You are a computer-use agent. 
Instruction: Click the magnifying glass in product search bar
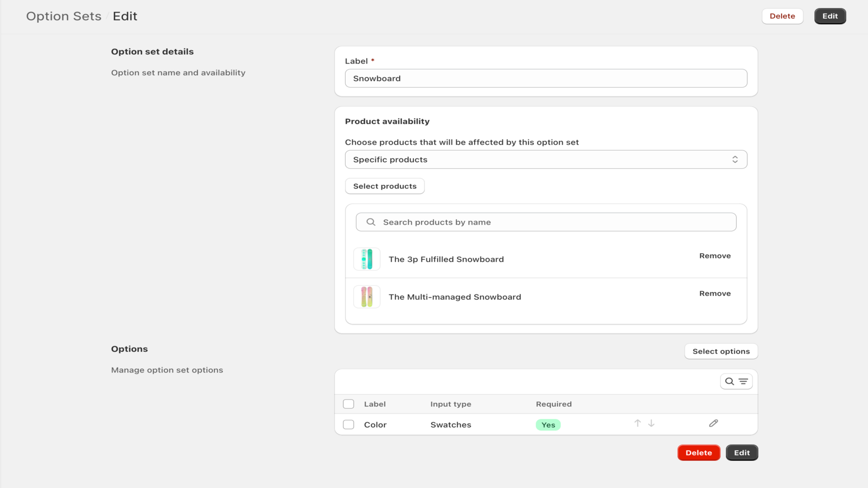pyautogui.click(x=371, y=222)
